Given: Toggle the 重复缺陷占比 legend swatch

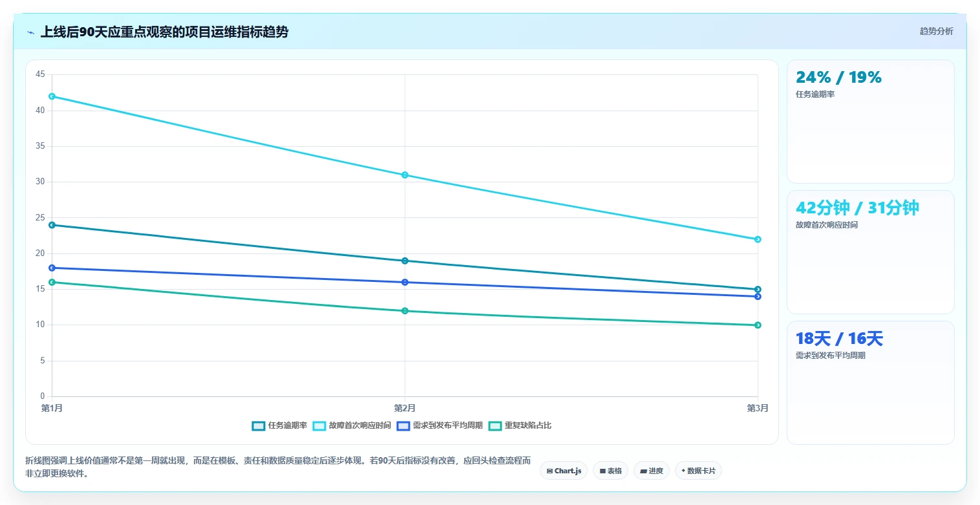Looking at the screenshot, I should click(x=495, y=425).
